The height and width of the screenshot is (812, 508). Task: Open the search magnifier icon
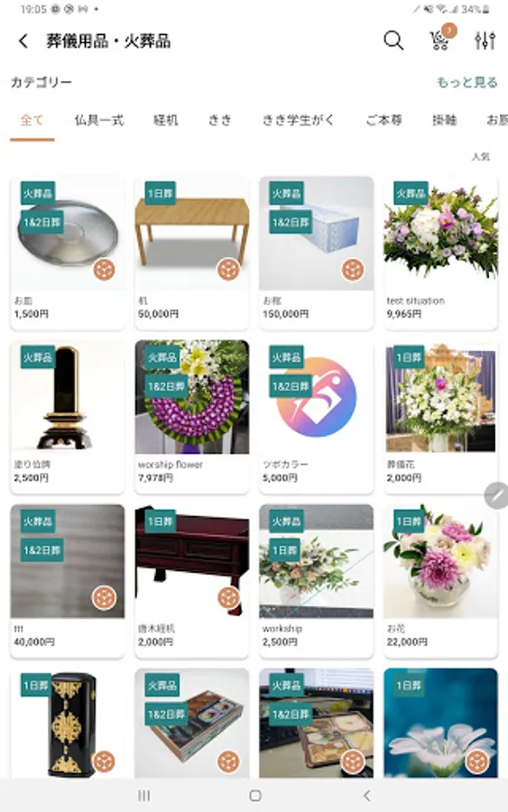coord(393,40)
